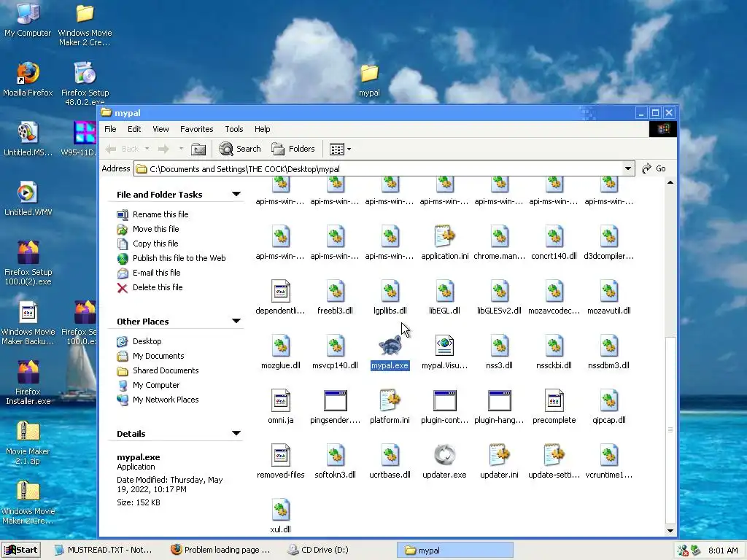Open the Forward history dropdown arrow
The image size is (747, 560).
[x=181, y=149]
